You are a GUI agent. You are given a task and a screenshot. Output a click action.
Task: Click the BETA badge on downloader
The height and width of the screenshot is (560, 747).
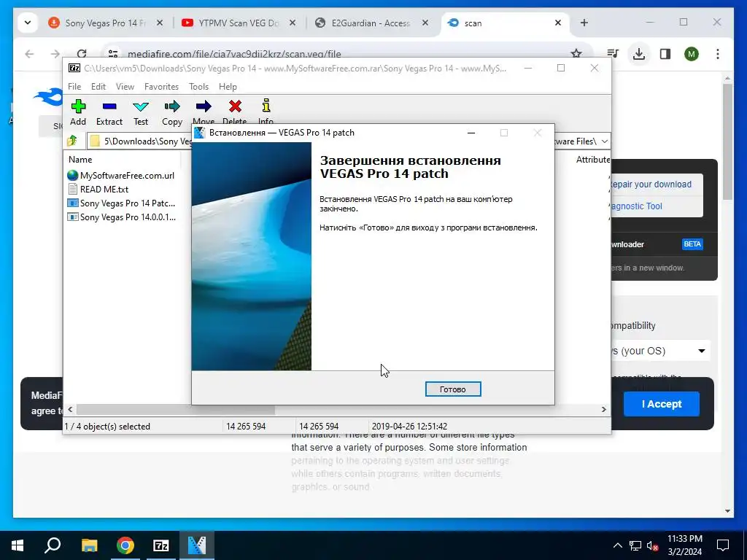tap(692, 244)
